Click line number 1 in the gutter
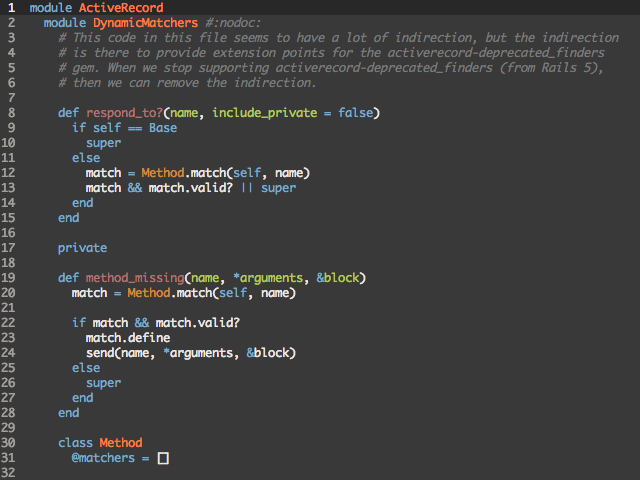This screenshot has width=640, height=480. pyautogui.click(x=11, y=8)
